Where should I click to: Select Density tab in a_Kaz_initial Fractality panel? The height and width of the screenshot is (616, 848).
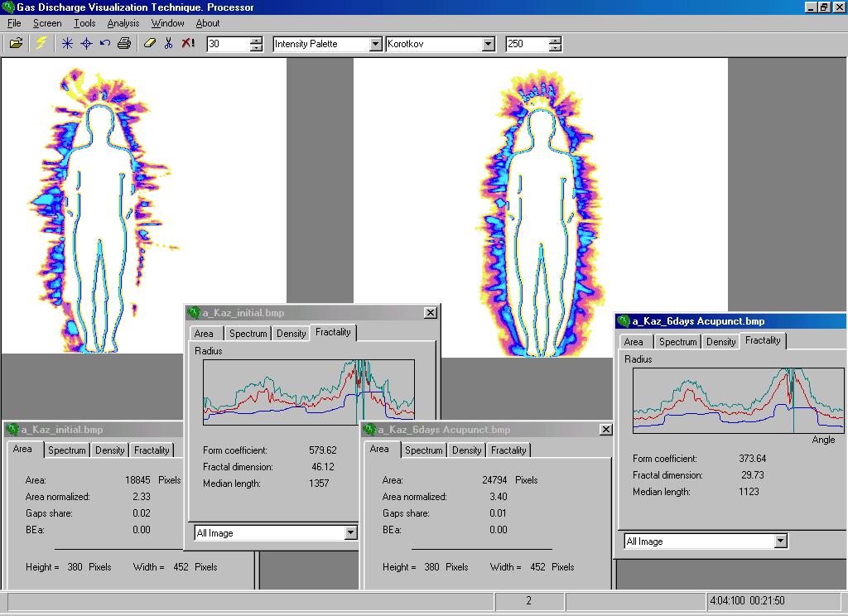(x=291, y=334)
